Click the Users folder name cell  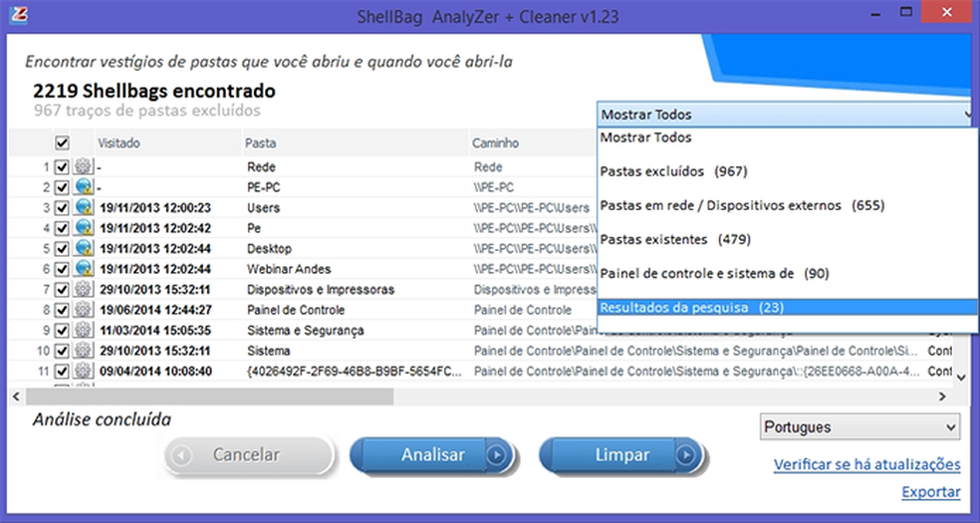pyautogui.click(x=263, y=208)
